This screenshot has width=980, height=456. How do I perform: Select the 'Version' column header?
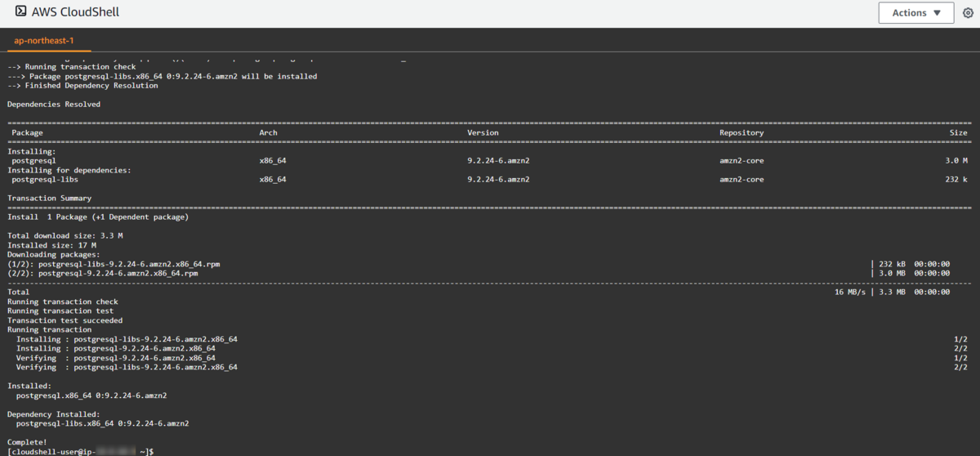pyautogui.click(x=483, y=132)
